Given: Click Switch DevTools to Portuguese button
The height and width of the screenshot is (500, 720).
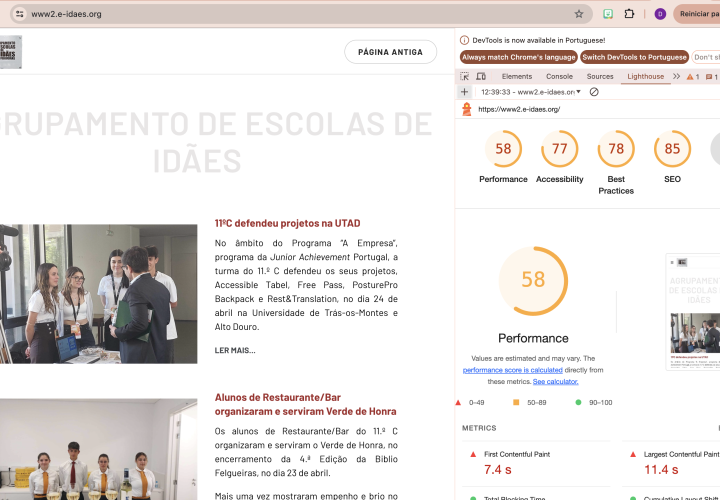Looking at the screenshot, I should click(635, 57).
